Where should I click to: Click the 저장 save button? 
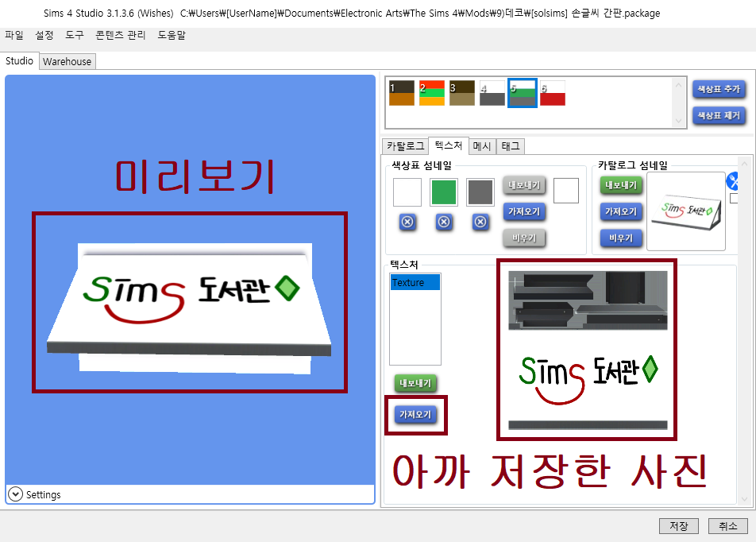click(x=679, y=526)
